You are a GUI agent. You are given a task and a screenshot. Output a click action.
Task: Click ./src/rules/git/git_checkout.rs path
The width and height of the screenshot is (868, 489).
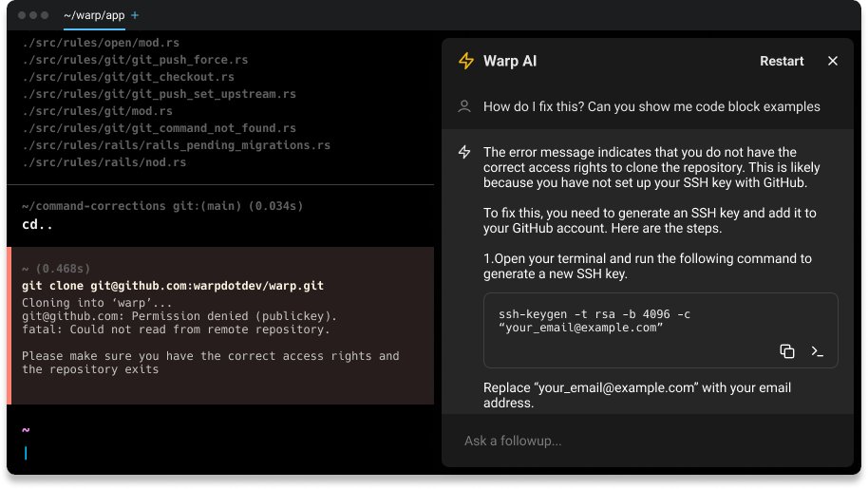[x=128, y=77]
